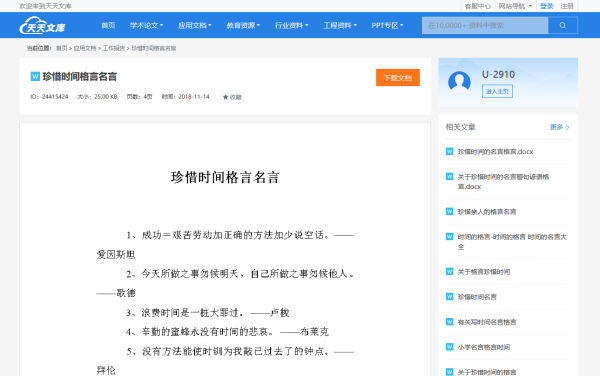
Task: Click the W document icon beside the title
Action: 35,77
